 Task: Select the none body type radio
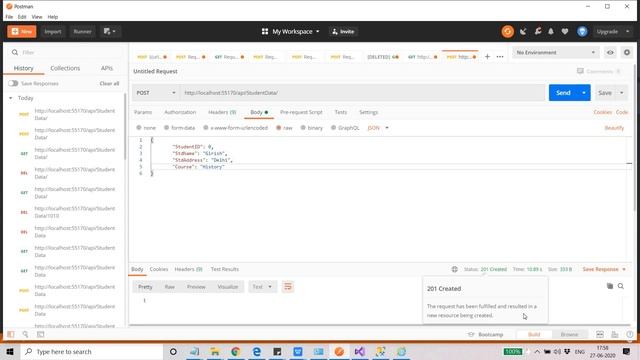(x=139, y=128)
